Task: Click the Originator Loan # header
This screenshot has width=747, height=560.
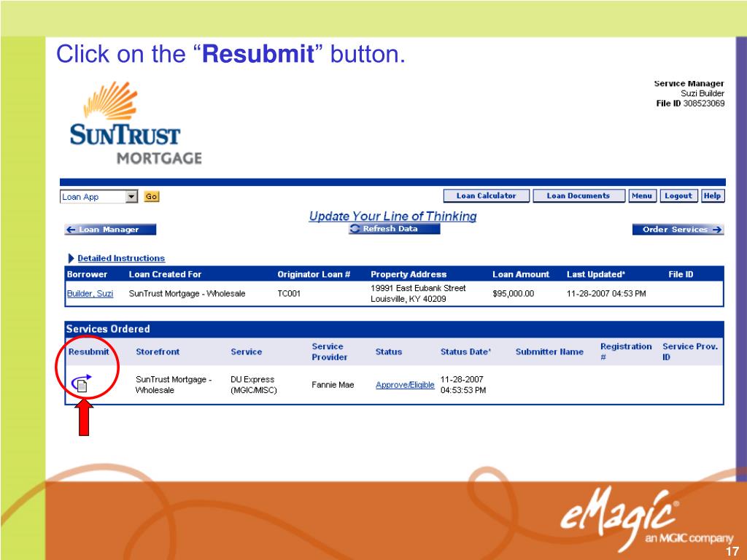Action: (314, 274)
